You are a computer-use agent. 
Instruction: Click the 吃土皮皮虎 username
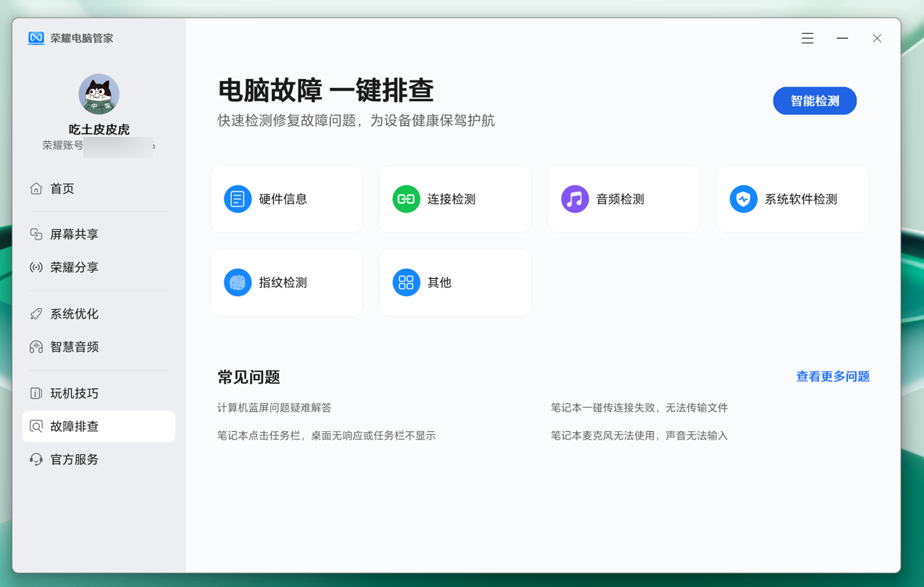99,129
